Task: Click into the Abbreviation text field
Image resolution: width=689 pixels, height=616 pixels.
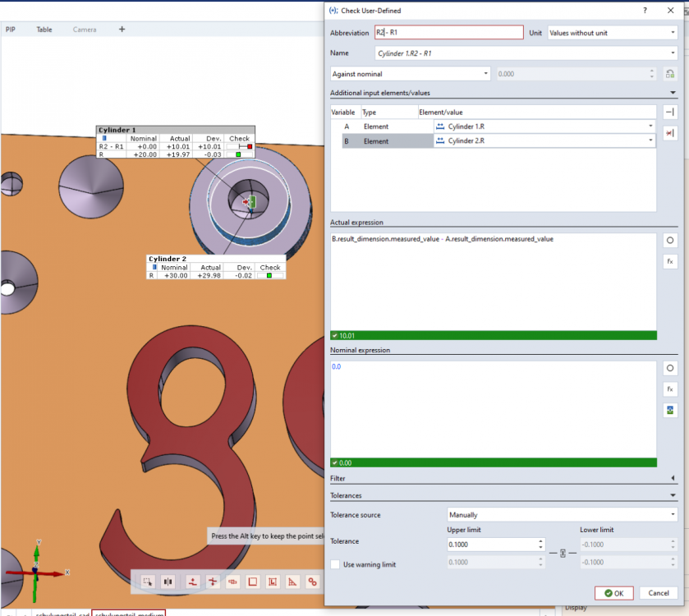Action: pyautogui.click(x=448, y=33)
